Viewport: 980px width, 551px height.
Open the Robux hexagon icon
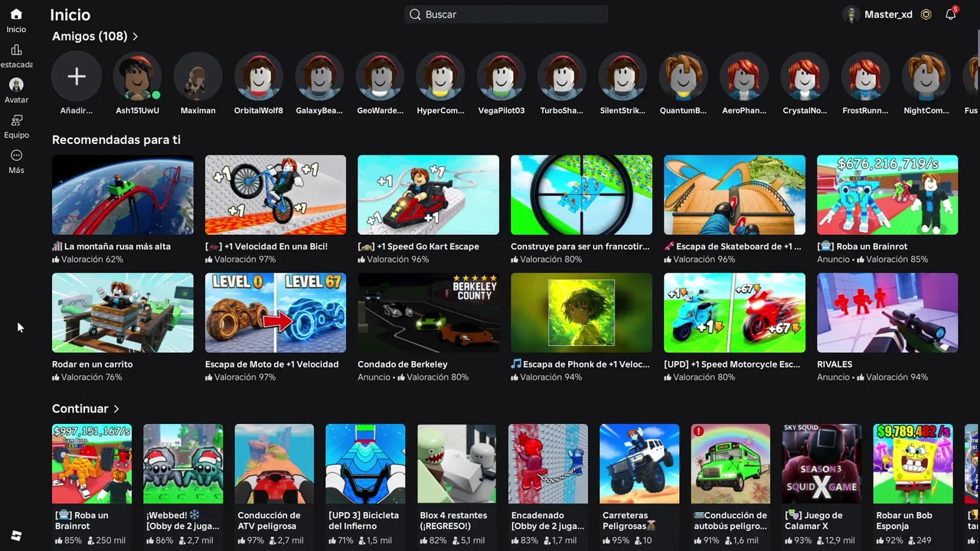coord(926,15)
